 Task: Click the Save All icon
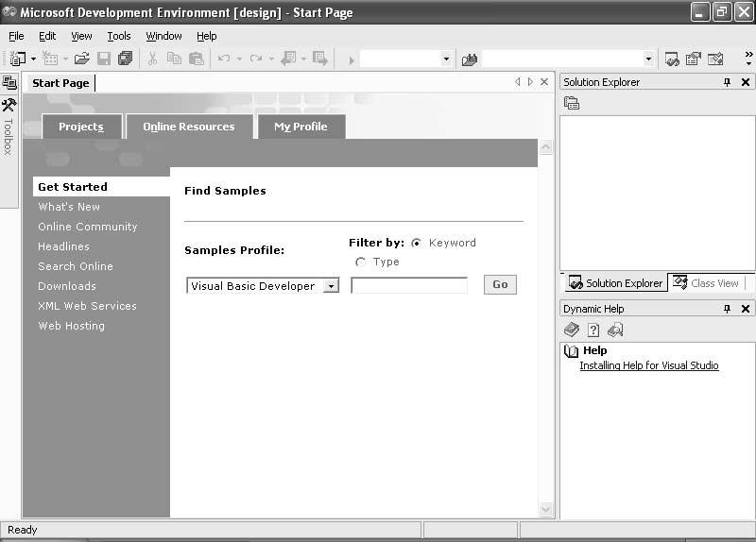[x=126, y=59]
